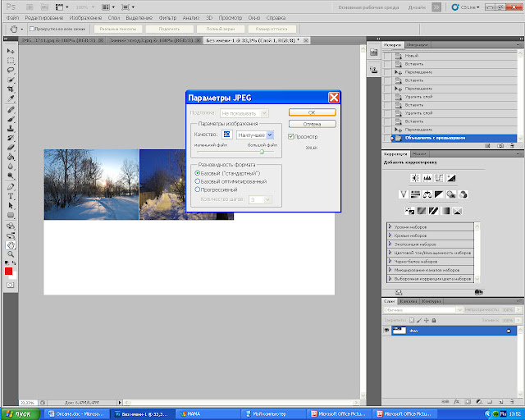Open the Наилучшее quality dropdown

click(255, 135)
